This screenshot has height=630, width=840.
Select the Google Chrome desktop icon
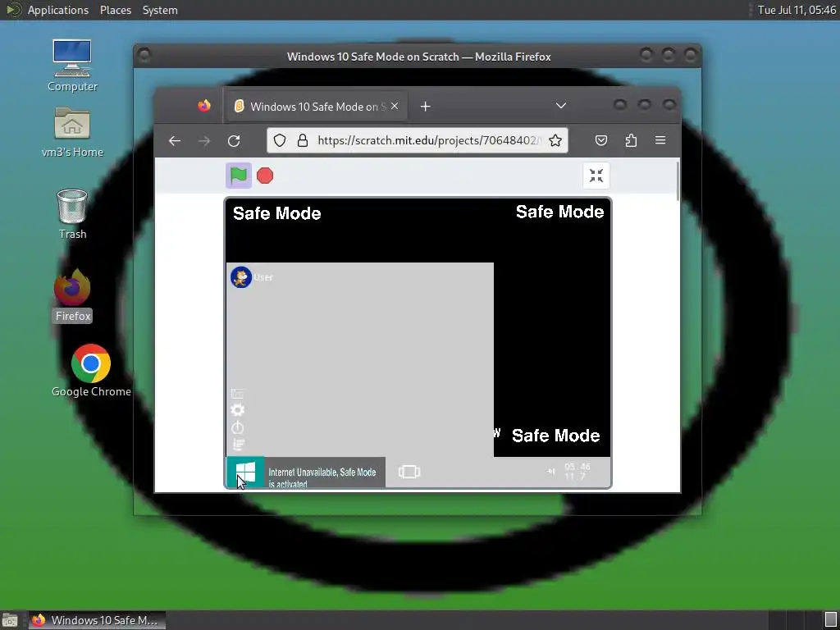pyautogui.click(x=91, y=371)
